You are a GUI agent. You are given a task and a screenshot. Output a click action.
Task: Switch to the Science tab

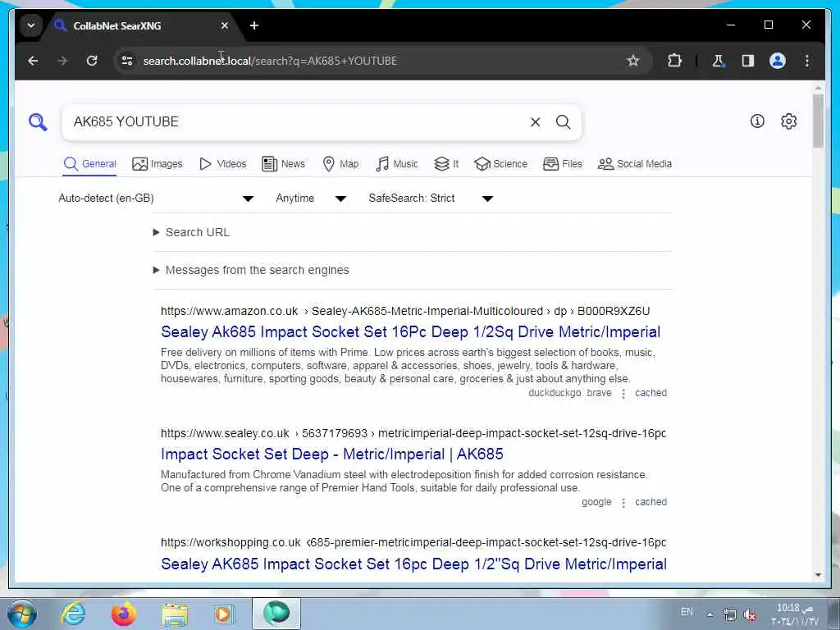click(x=501, y=164)
